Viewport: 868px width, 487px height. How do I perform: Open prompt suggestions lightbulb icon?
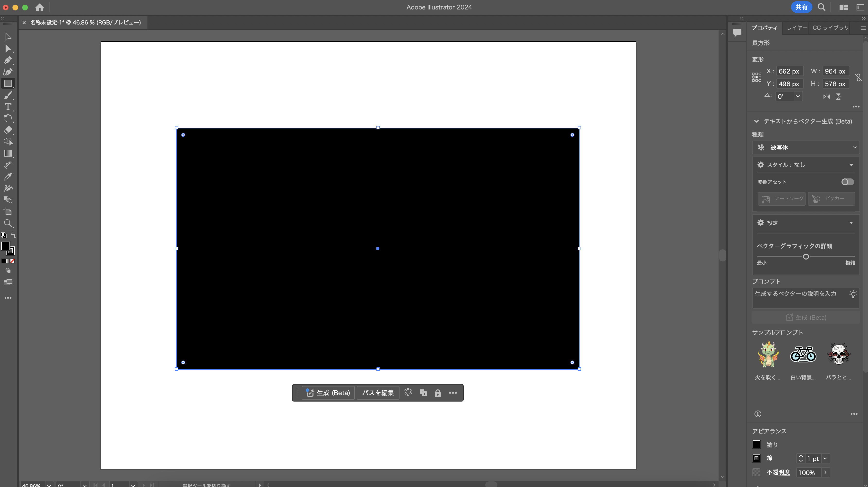[853, 294]
